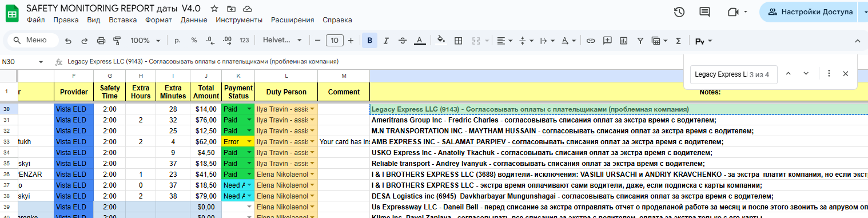Viewport: 868px width, 218px height.
Task: Open the Вид menu
Action: 94,20
